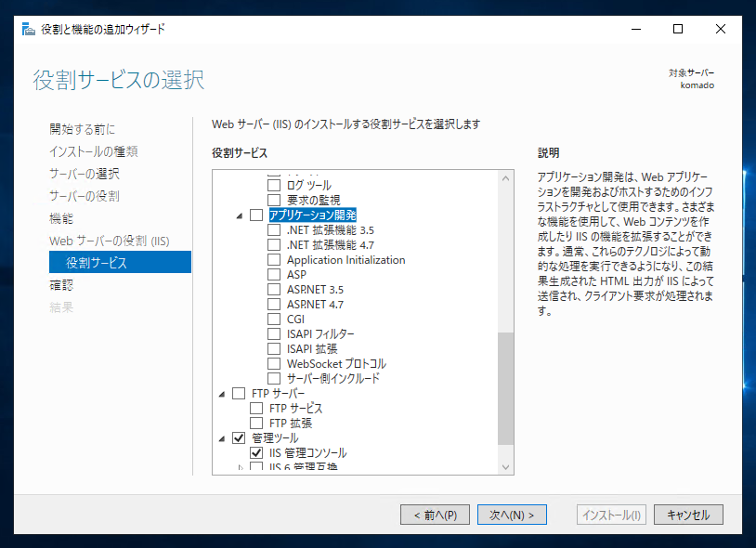
Task: Select the WebSocket プロトコル row
Action: pyautogui.click(x=336, y=364)
